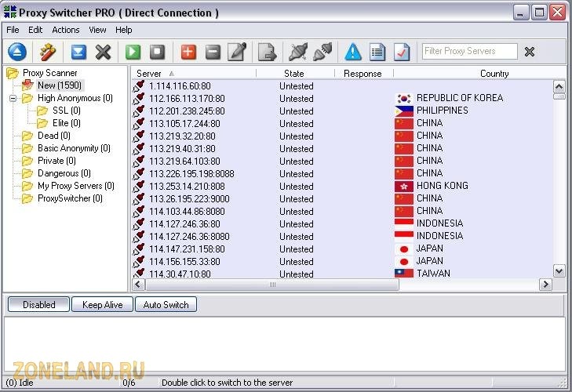Screen dimensions: 572x392
Task: Sort by the Response column header
Action: pyautogui.click(x=363, y=73)
